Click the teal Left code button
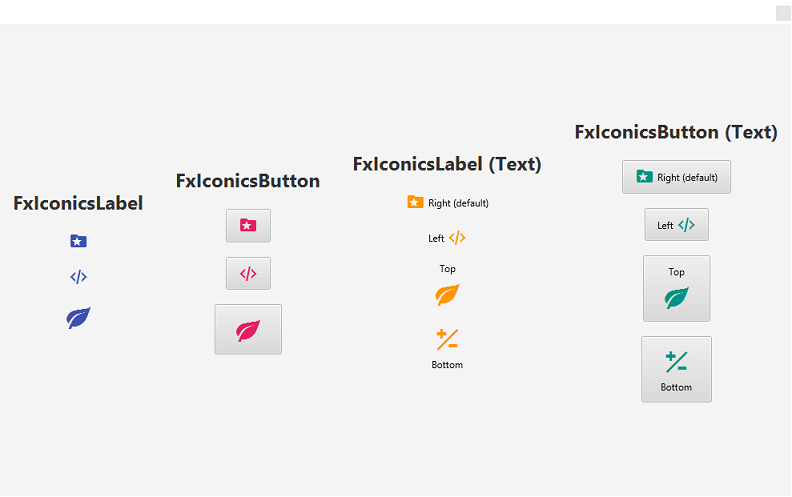This screenshot has height=497, width=792. (676, 224)
